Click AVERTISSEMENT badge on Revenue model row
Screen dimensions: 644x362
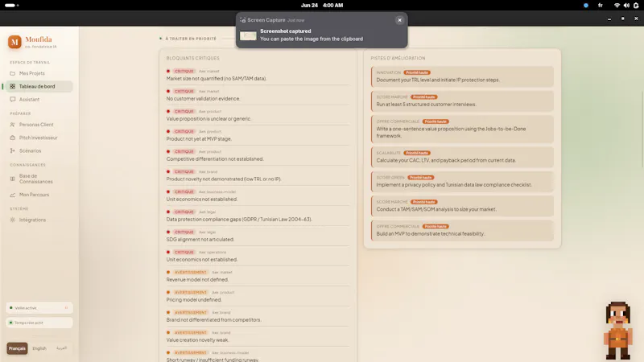pos(191,272)
